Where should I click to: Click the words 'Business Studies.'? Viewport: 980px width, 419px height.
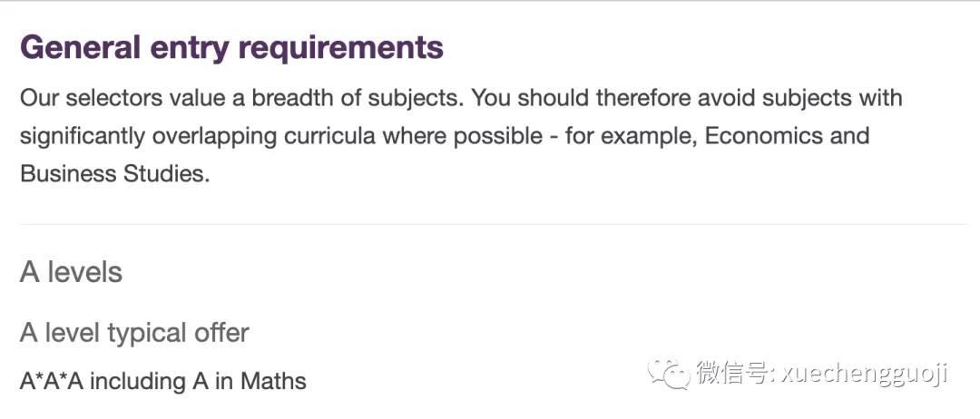pos(115,173)
